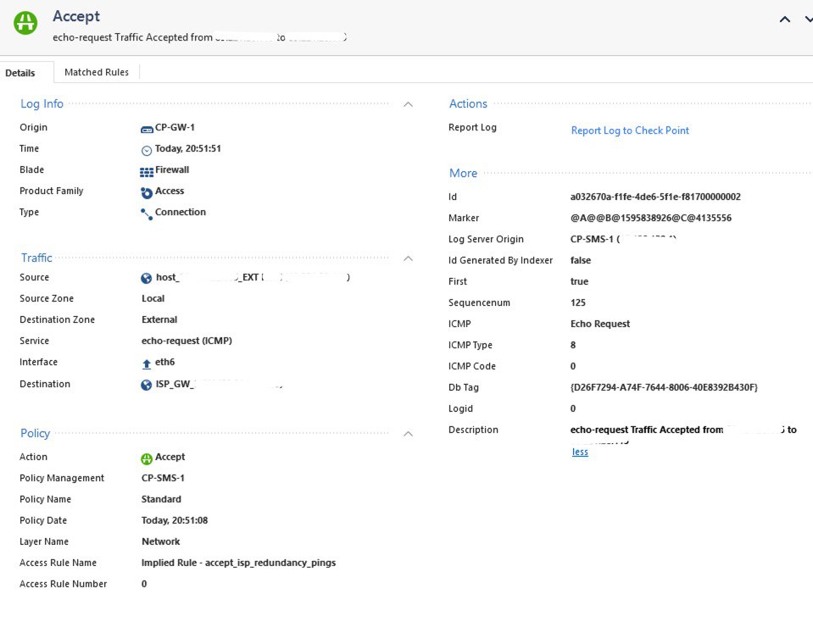This screenshot has height=644, width=813.
Task: Click the globe icon next to Source host
Action: pos(146,278)
